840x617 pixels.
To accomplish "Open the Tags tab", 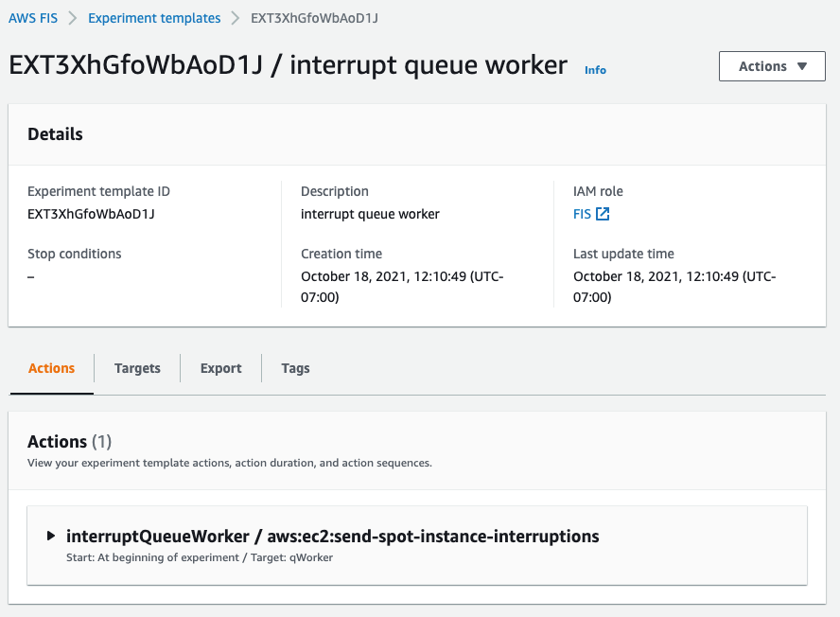I will click(295, 368).
